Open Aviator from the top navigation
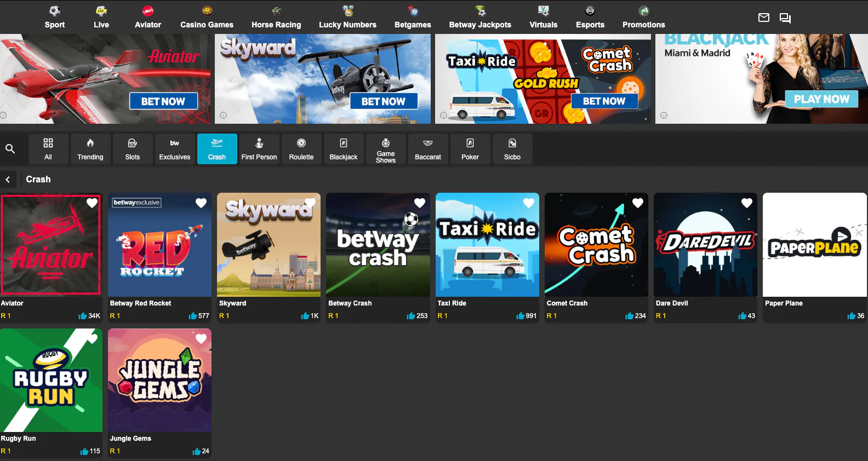 (x=148, y=17)
